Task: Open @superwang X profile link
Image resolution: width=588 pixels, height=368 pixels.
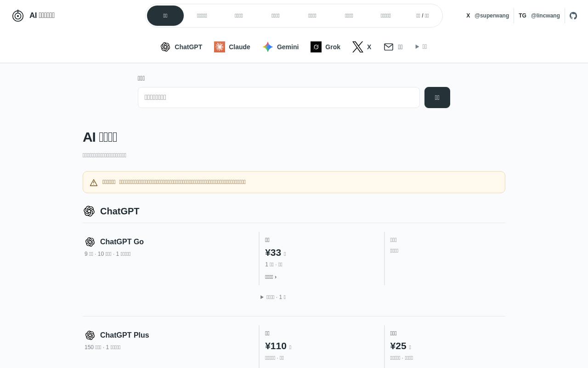Action: point(487,16)
